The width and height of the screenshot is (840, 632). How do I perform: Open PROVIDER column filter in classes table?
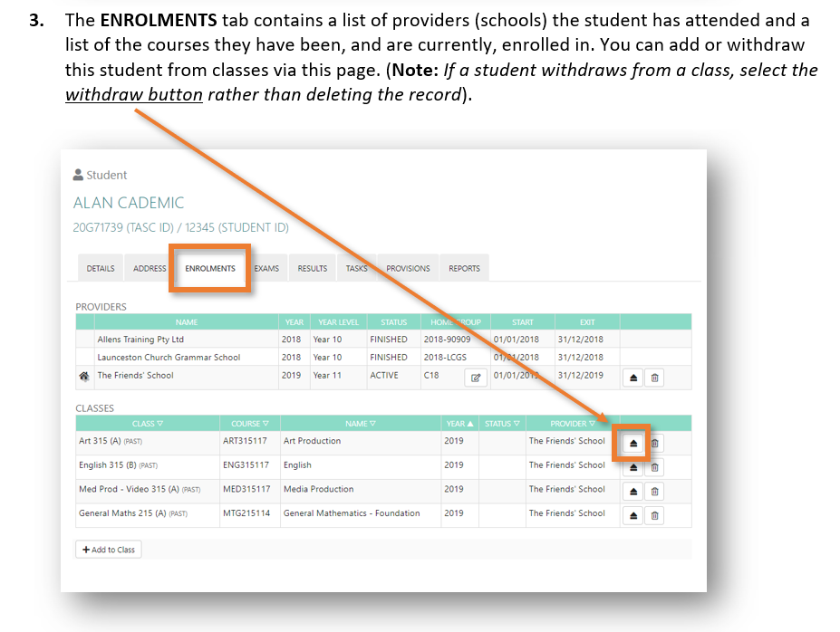pos(592,424)
